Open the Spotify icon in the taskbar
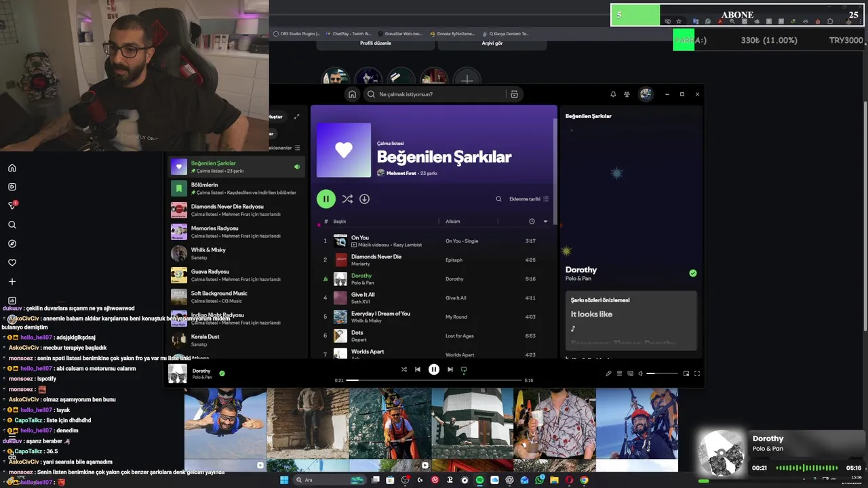The image size is (868, 488). [x=479, y=480]
